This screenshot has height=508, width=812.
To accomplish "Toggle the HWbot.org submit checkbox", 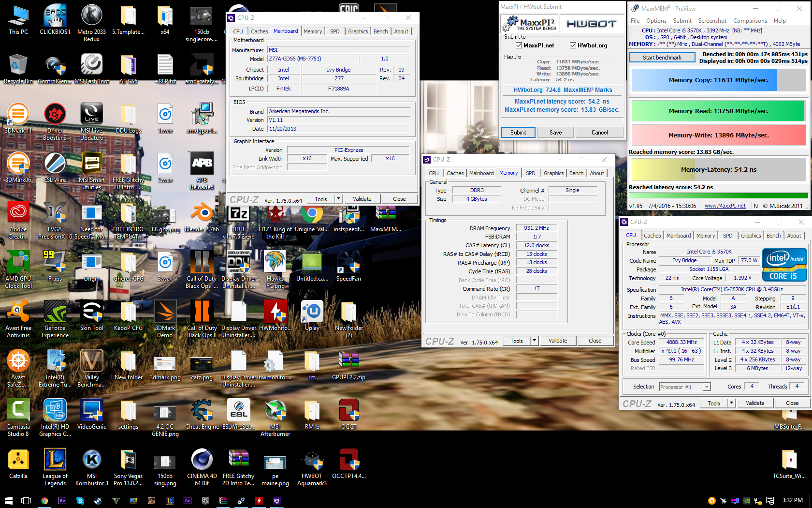I will point(573,45).
